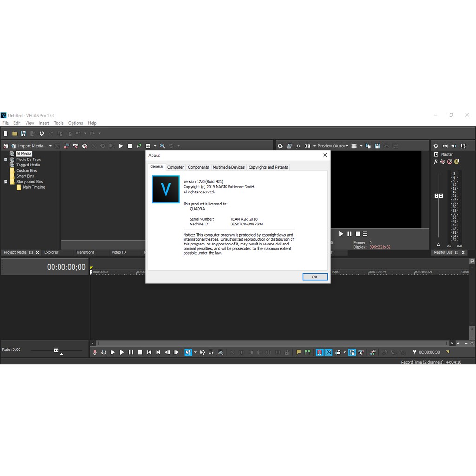Image resolution: width=476 pixels, height=476 pixels.
Task: Toggle Master Bus Solo button
Action: click(x=456, y=162)
